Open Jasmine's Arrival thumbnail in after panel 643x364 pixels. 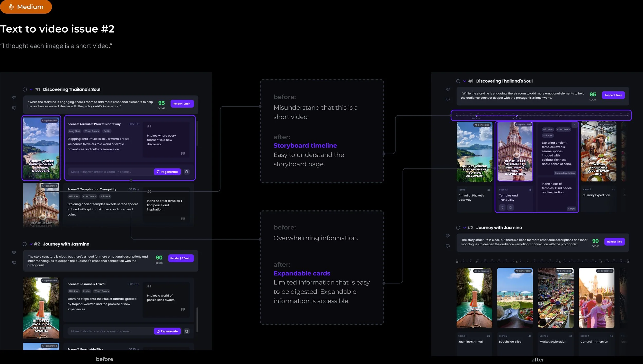point(474,298)
